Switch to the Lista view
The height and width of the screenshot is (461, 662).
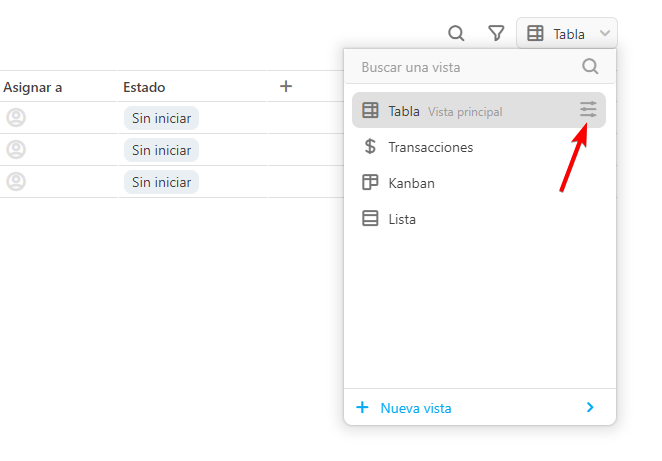click(x=479, y=219)
